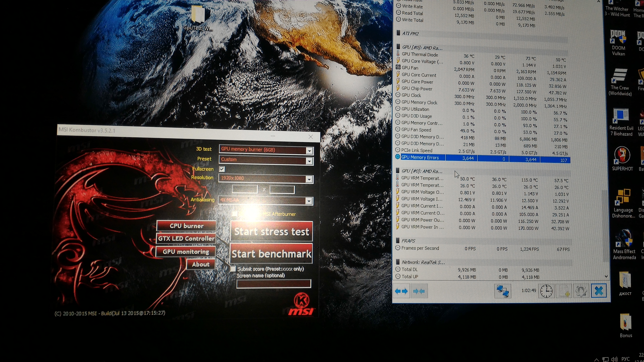Viewport: 644px width, 362px height.
Task: Uncheck the Fullscreen checkbox
Action: point(222,169)
